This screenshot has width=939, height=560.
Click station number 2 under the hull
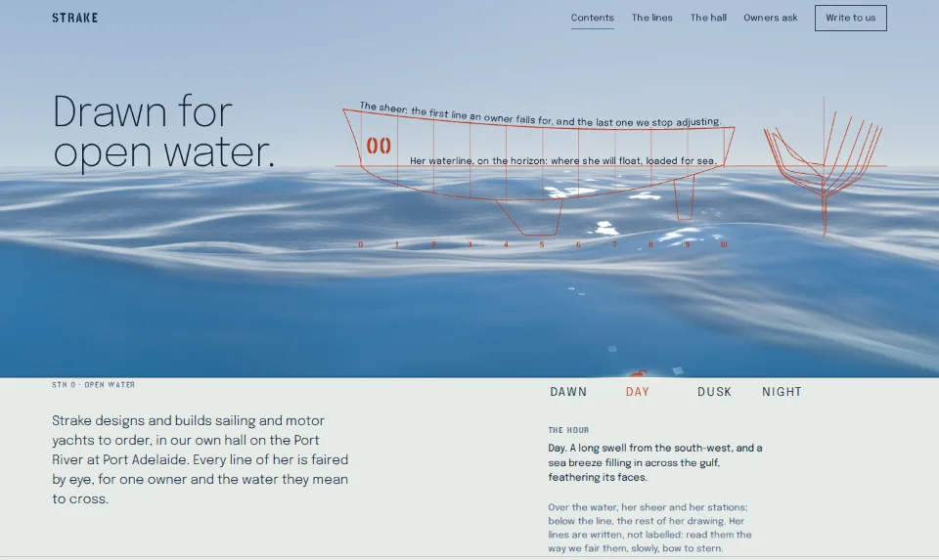coord(433,244)
